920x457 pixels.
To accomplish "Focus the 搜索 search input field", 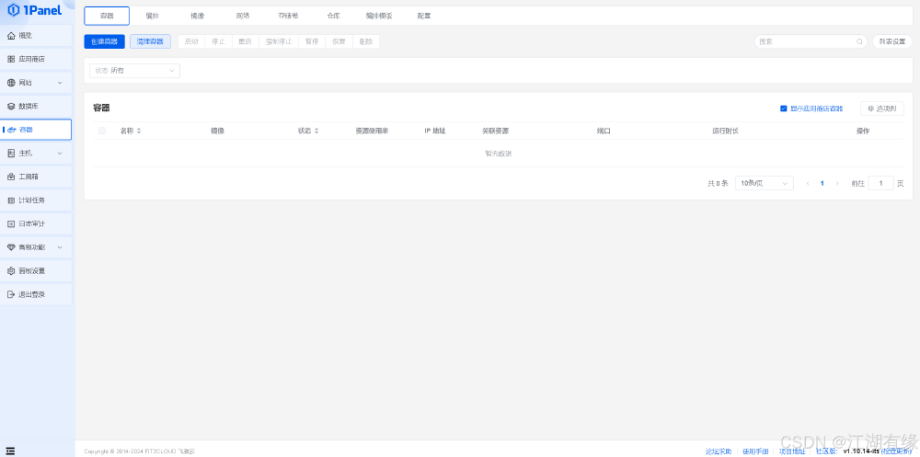I will pyautogui.click(x=811, y=42).
